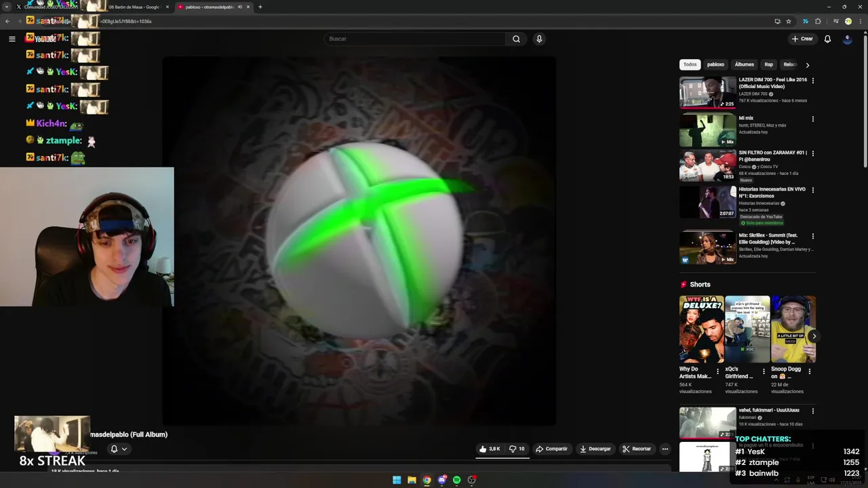This screenshot has height=488, width=868.
Task: Open Chrome media control icon
Action: 835,21
